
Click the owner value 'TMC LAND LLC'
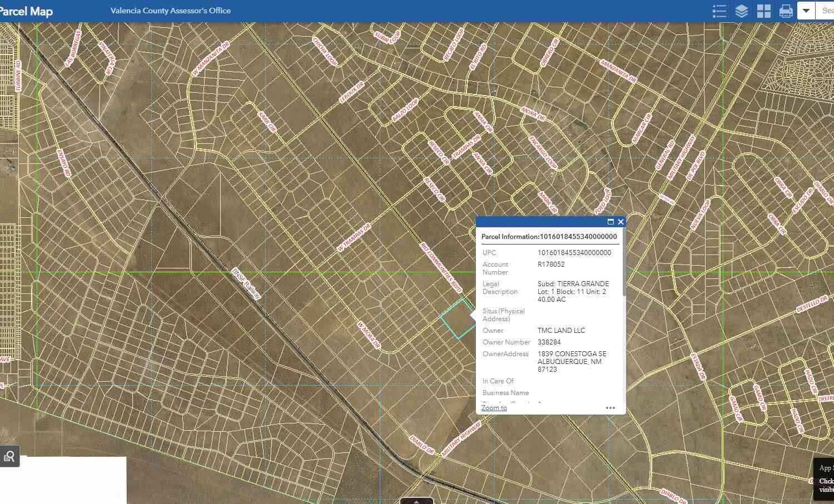pyautogui.click(x=562, y=331)
